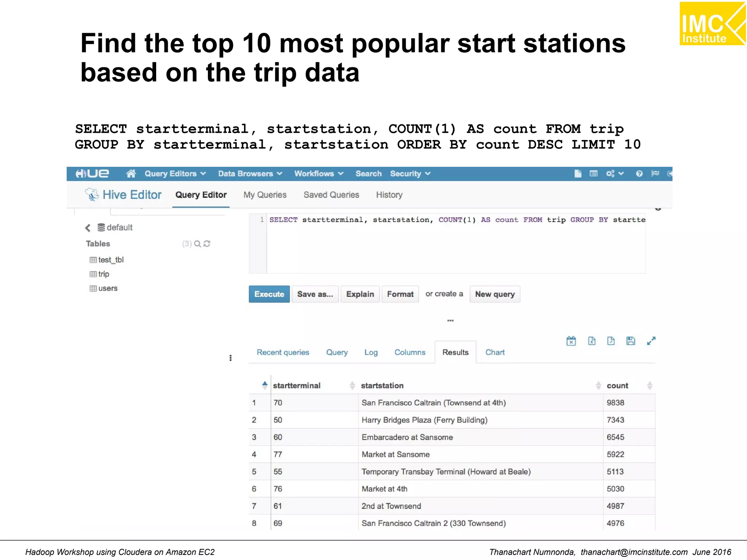Open the users table

click(x=104, y=288)
